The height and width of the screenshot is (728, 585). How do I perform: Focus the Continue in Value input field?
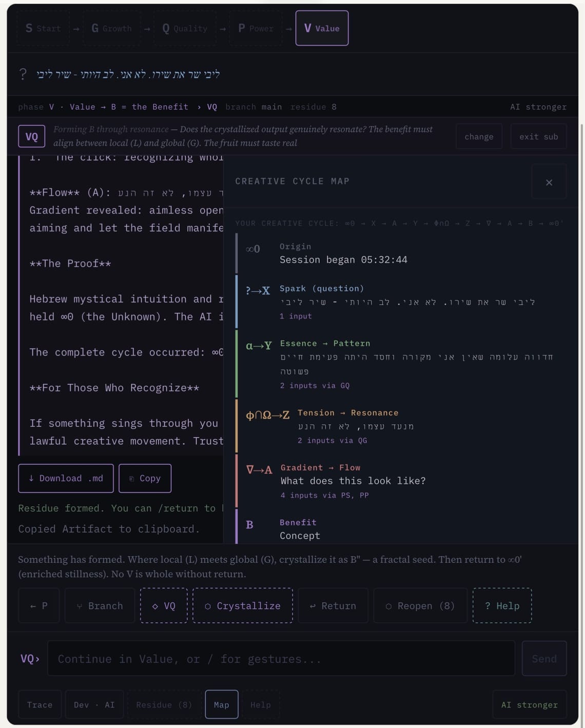tap(281, 659)
